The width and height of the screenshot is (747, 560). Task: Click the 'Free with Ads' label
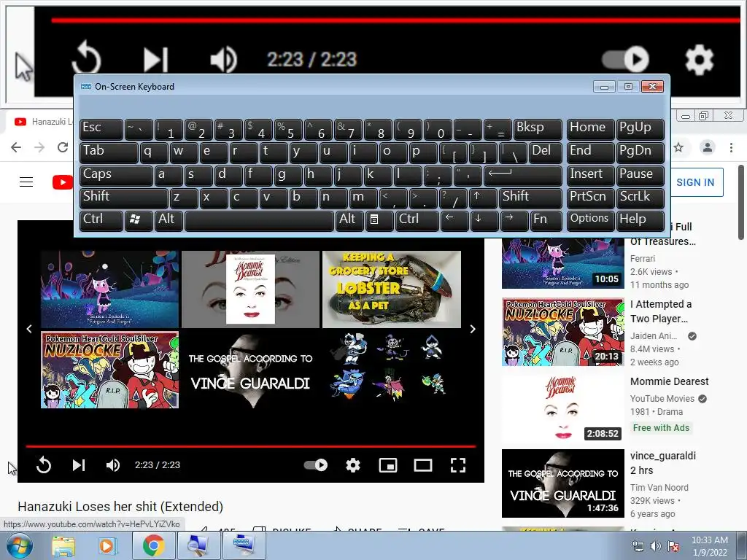click(x=661, y=427)
